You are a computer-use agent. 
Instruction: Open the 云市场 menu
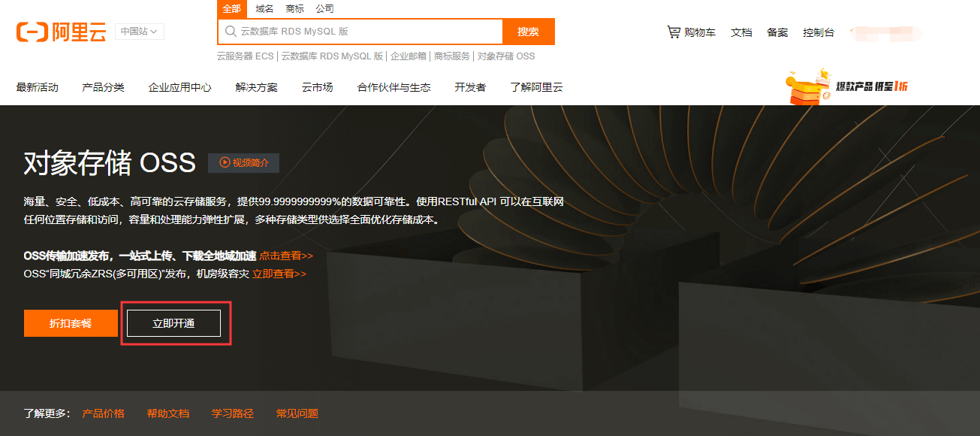click(x=318, y=87)
